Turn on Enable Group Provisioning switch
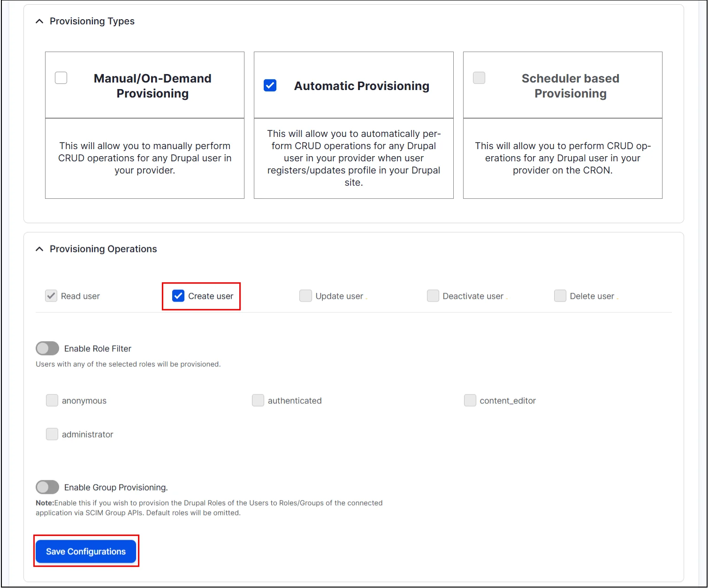 47,487
